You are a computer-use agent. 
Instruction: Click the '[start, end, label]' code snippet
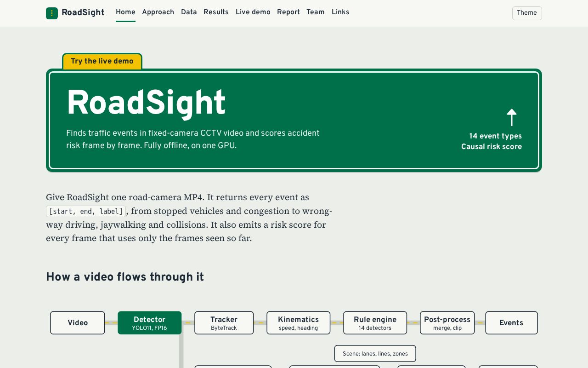click(86, 211)
